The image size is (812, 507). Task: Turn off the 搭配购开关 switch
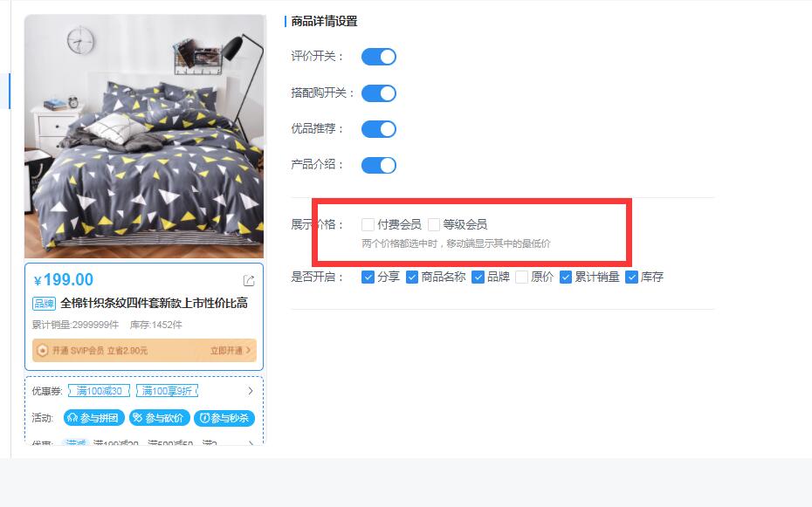click(x=379, y=93)
